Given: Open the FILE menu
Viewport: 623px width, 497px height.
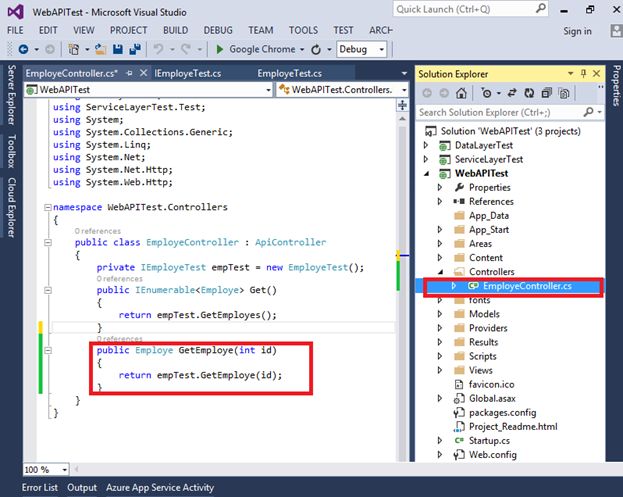Looking at the screenshot, I should point(15,30).
